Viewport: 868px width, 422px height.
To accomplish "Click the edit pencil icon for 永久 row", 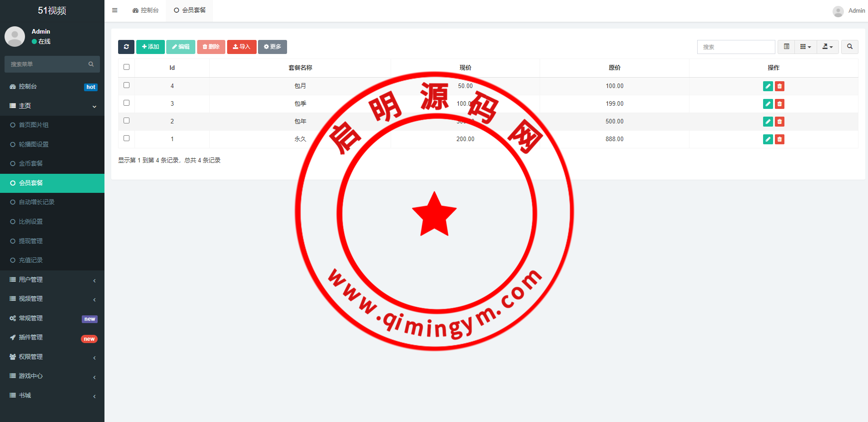I will click(x=768, y=139).
